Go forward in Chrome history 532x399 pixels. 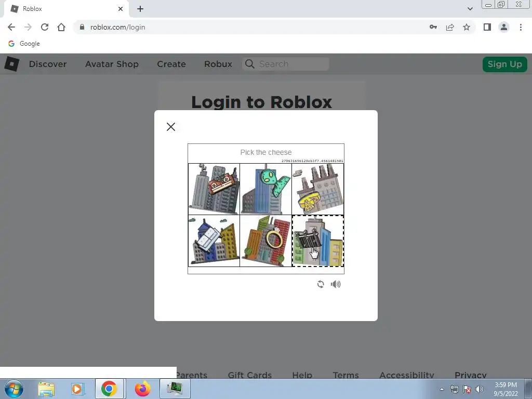[x=28, y=27]
